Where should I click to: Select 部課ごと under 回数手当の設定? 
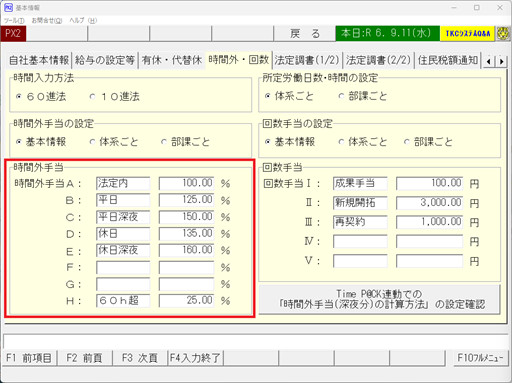(407, 142)
